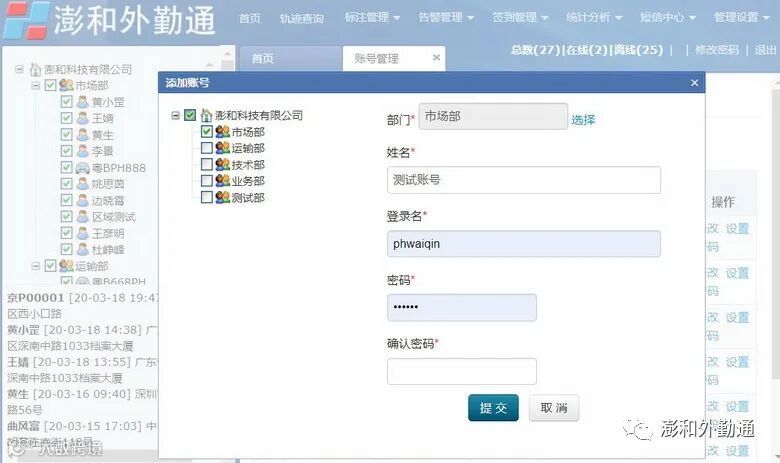Image resolution: width=780 pixels, height=463 pixels.
Task: Toggle sidebar 市场部 checkbox
Action: point(50,85)
